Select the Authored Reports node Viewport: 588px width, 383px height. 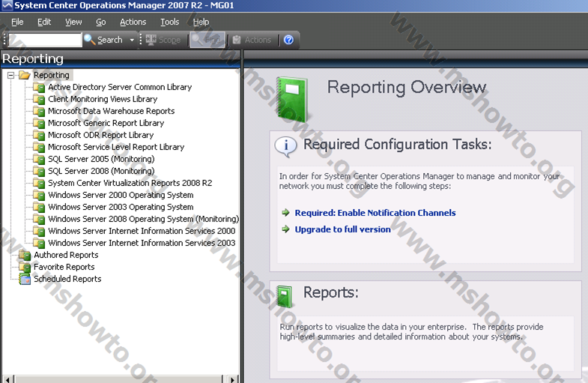click(66, 255)
